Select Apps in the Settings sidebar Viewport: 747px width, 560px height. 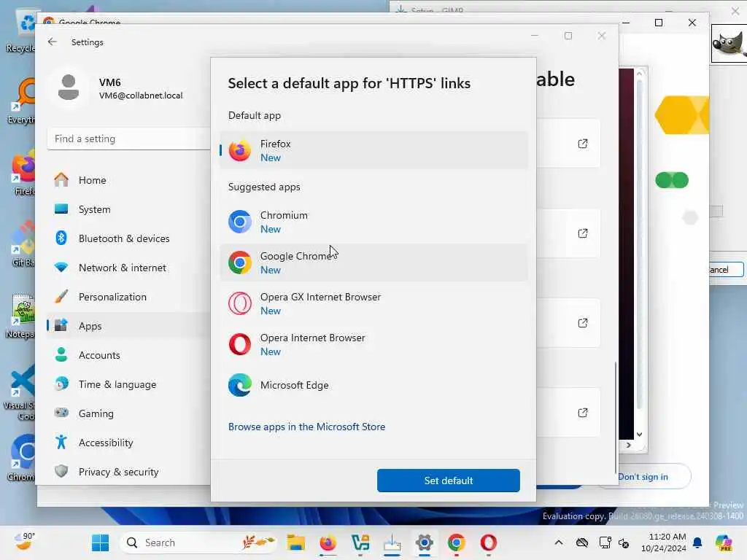[128, 326]
